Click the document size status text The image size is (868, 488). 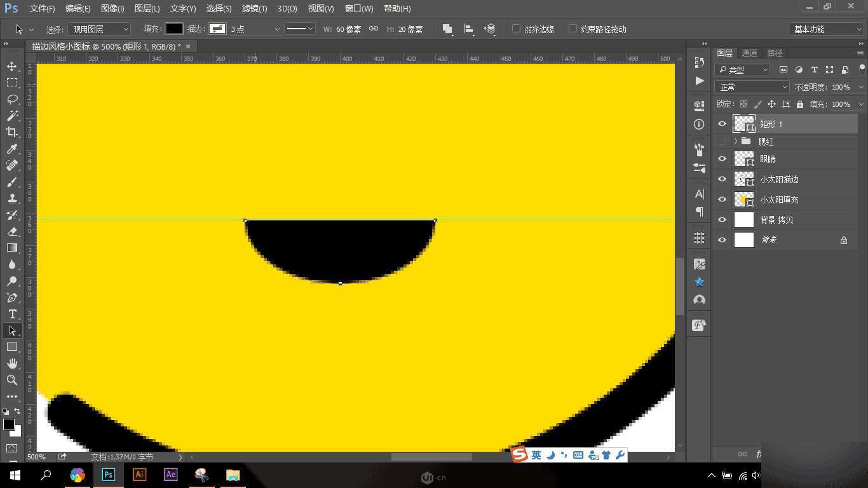point(121,456)
